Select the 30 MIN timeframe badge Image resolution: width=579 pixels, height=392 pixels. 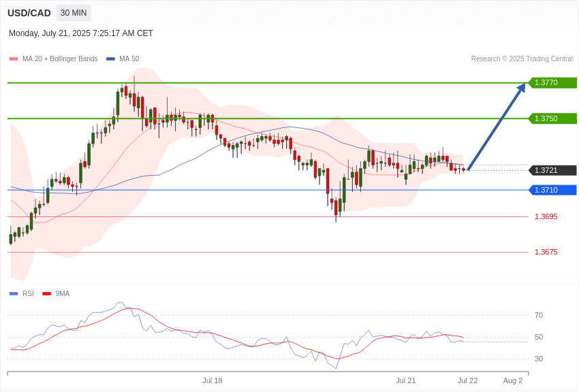click(x=74, y=13)
